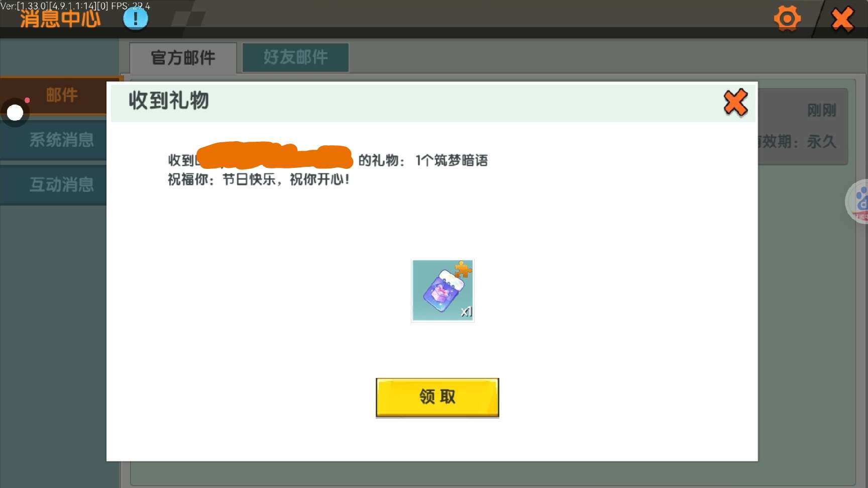Viewport: 868px width, 488px height.
Task: Open settings with the orange gear icon
Action: [787, 19]
